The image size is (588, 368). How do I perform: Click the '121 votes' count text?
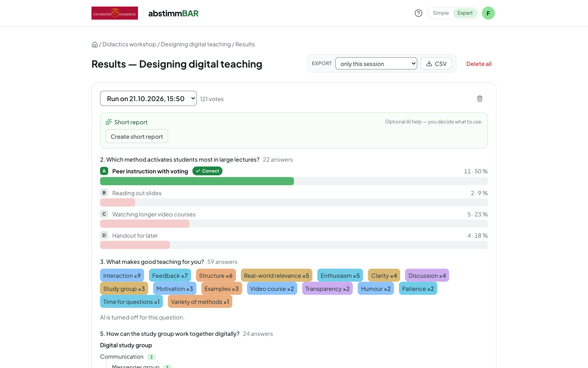tap(212, 99)
